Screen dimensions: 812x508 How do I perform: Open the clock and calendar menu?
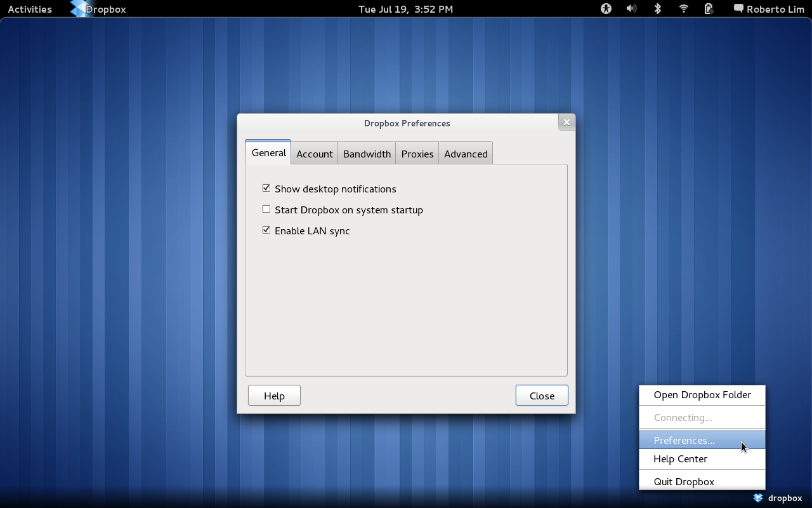[406, 9]
